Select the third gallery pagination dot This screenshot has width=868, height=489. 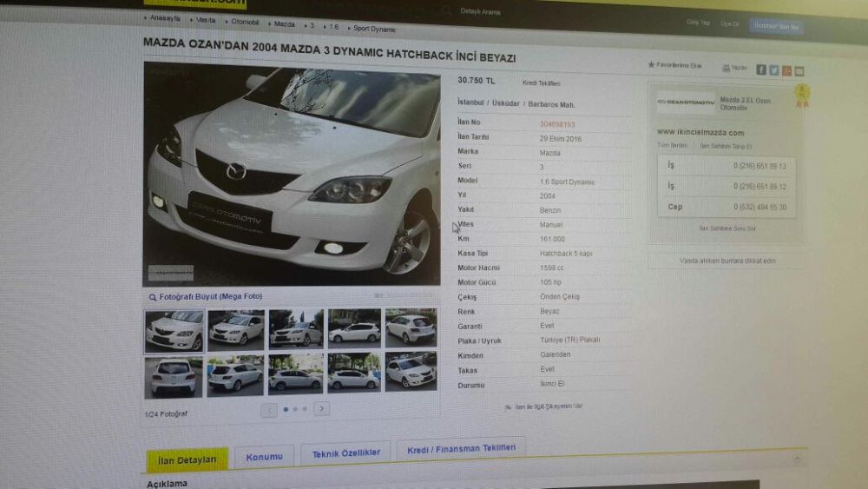tap(305, 409)
